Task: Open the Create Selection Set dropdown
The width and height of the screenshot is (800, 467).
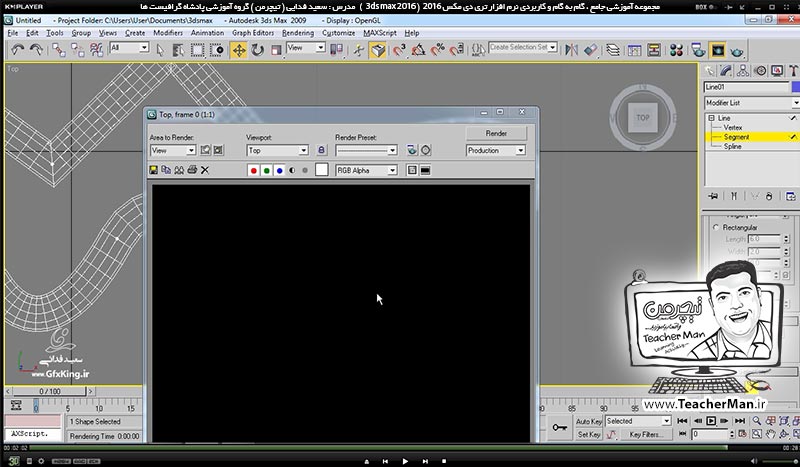Action: [523, 47]
